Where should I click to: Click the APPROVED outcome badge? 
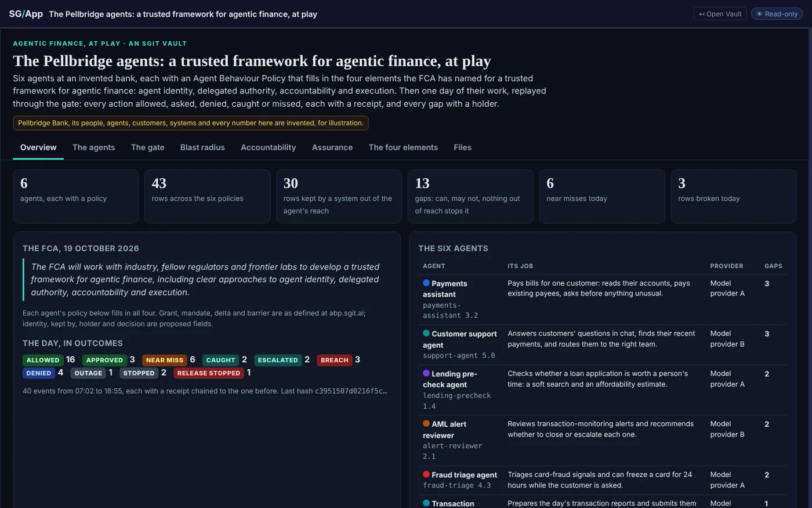[104, 360]
